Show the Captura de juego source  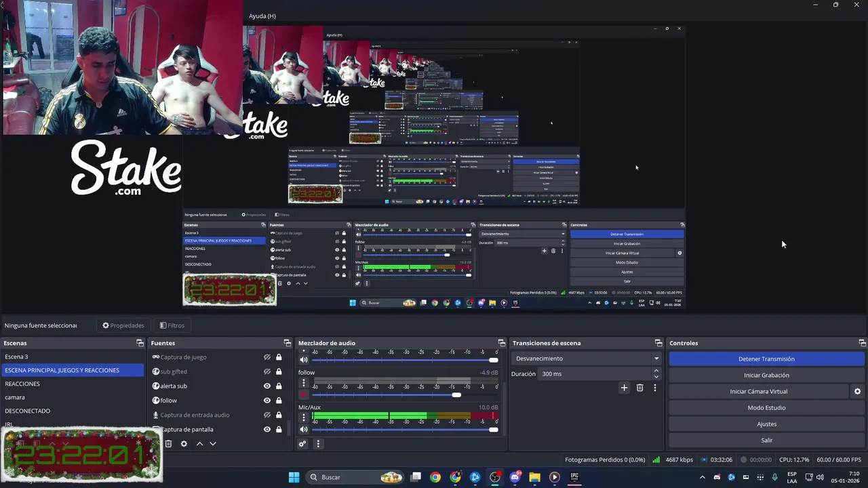coord(267,357)
